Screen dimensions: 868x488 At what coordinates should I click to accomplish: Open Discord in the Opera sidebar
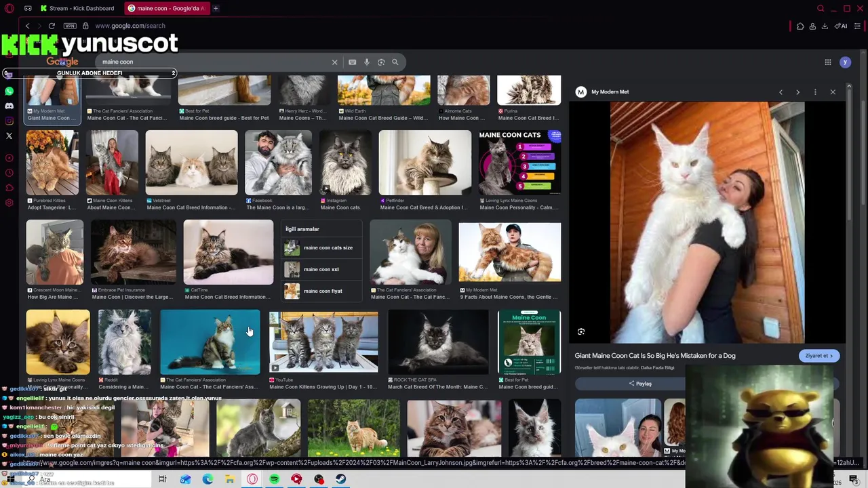click(9, 106)
